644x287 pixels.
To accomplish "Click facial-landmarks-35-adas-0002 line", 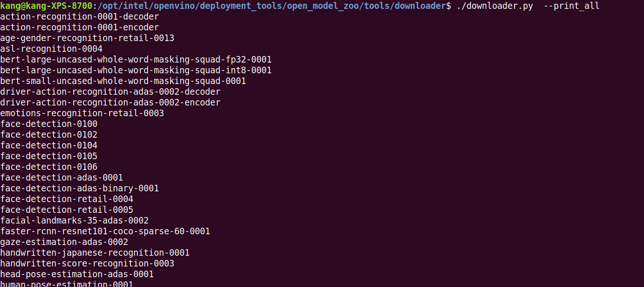I will pos(74,221).
